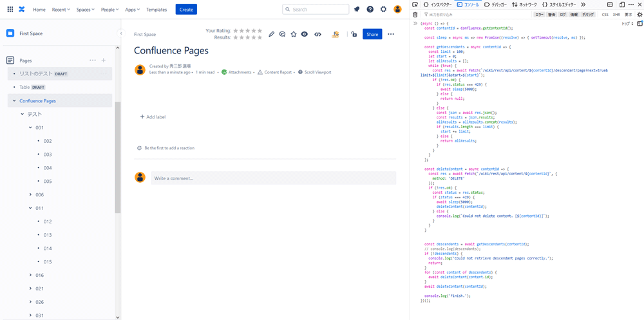This screenshot has height=320, width=644.
Task: Switch to the デバッガー tab
Action: (x=496, y=5)
